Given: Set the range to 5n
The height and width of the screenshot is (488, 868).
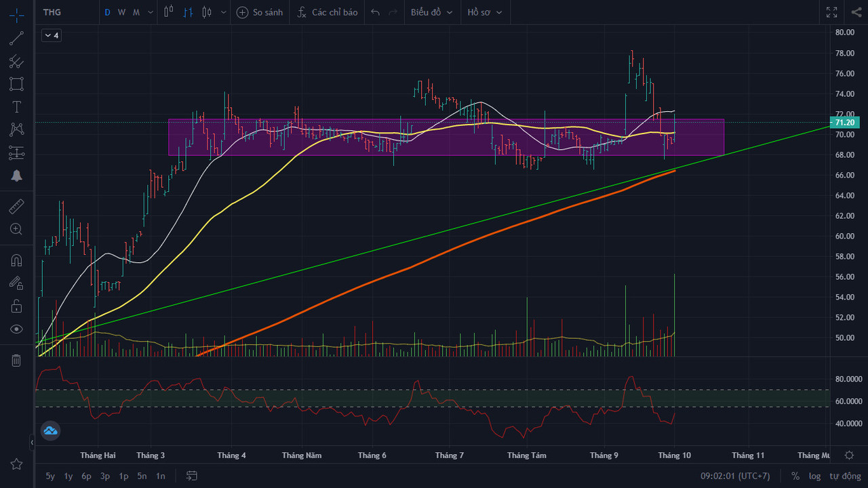Looking at the screenshot, I should click(142, 476).
